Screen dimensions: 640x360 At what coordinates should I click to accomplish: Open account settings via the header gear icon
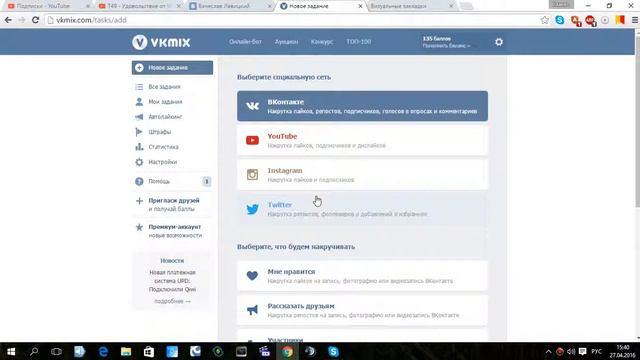point(499,42)
